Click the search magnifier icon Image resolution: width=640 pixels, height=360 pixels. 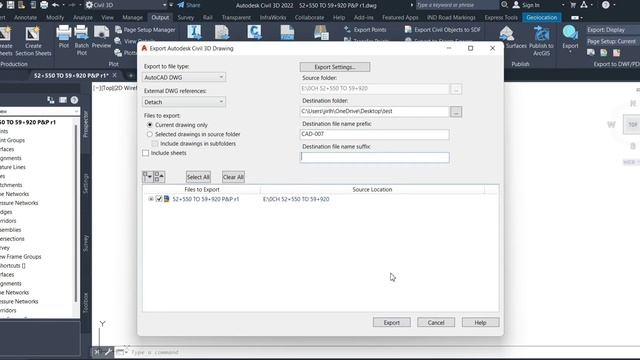(504, 5)
